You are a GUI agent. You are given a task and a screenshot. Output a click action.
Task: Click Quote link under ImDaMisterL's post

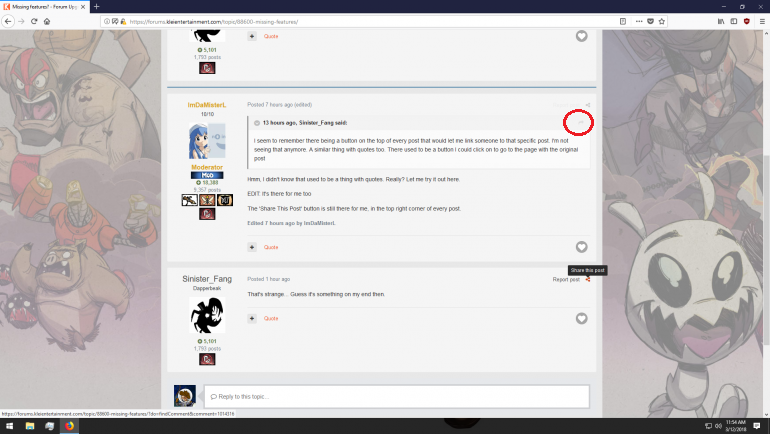click(270, 247)
